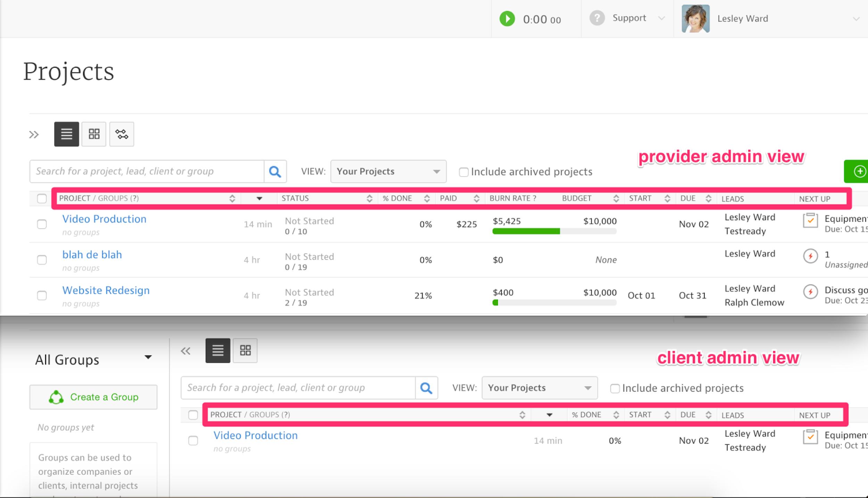The width and height of the screenshot is (868, 498).
Task: Select grid view in client admin panel
Action: tap(245, 351)
